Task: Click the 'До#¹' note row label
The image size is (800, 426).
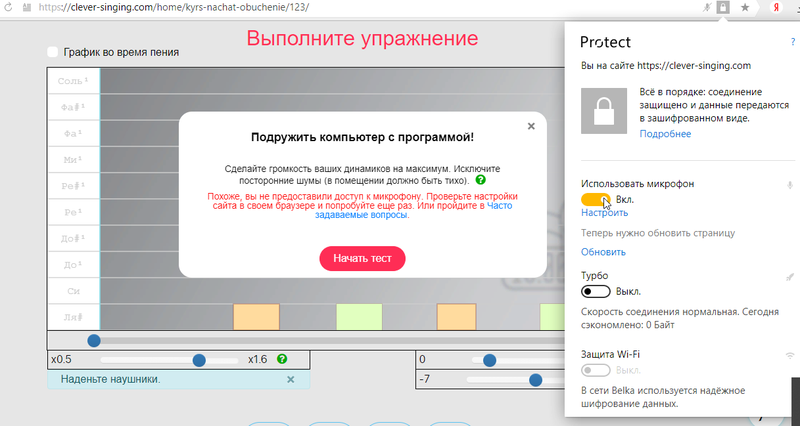Action: click(x=73, y=239)
